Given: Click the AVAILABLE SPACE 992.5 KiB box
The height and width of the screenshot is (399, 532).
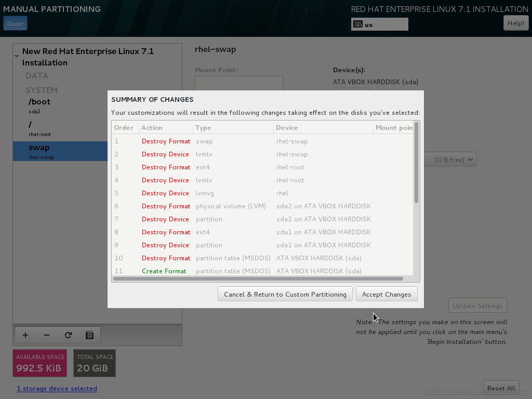Looking at the screenshot, I should click(x=39, y=363).
